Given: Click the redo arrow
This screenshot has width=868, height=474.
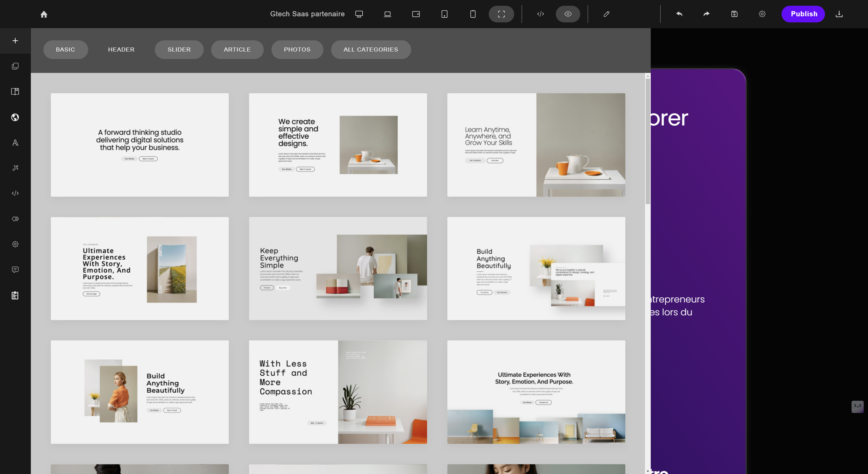Looking at the screenshot, I should pos(706,14).
